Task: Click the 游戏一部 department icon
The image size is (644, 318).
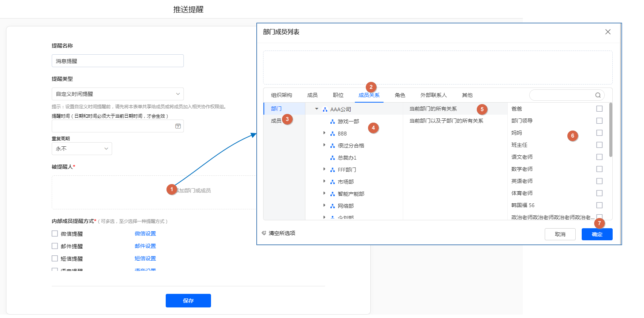Action: point(333,121)
